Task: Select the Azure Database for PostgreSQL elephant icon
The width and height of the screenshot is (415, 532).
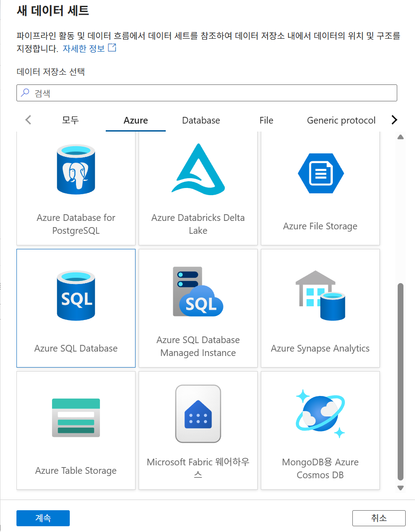Action: click(76, 169)
